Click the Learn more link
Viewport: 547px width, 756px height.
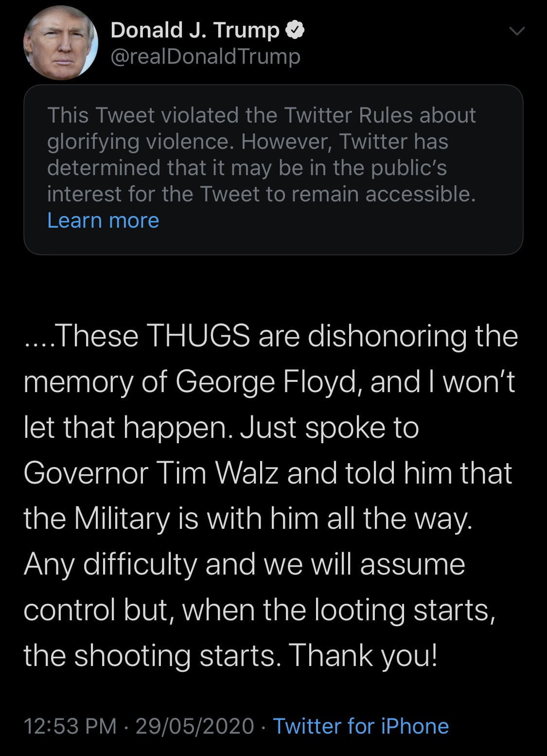point(103,220)
